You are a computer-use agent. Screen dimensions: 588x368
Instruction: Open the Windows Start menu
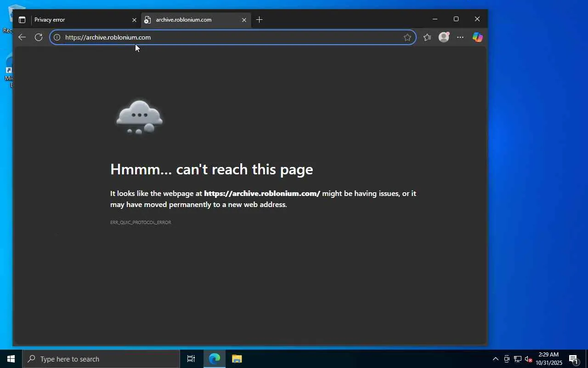11,359
